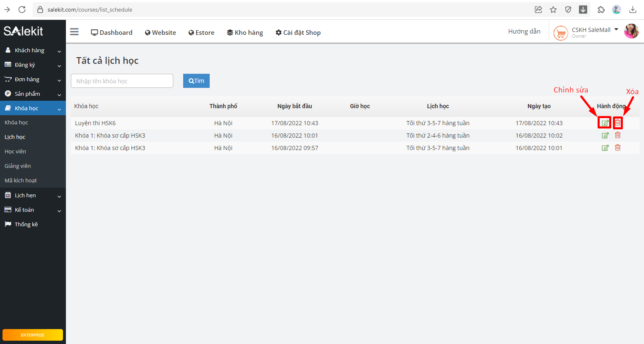Open the browser profile avatar
644x344 pixels.
tap(617, 10)
